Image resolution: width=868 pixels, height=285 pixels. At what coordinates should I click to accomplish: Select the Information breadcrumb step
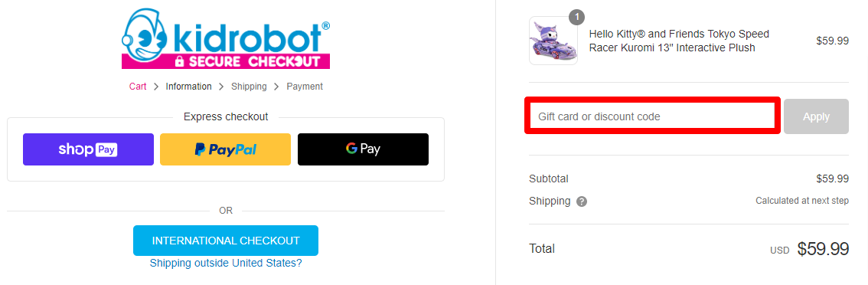point(189,87)
